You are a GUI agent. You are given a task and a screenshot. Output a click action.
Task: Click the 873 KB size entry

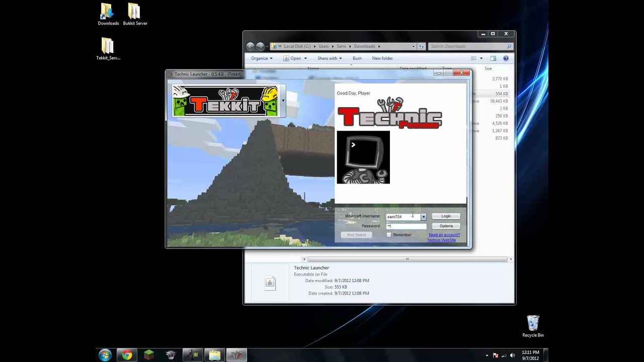tap(502, 138)
